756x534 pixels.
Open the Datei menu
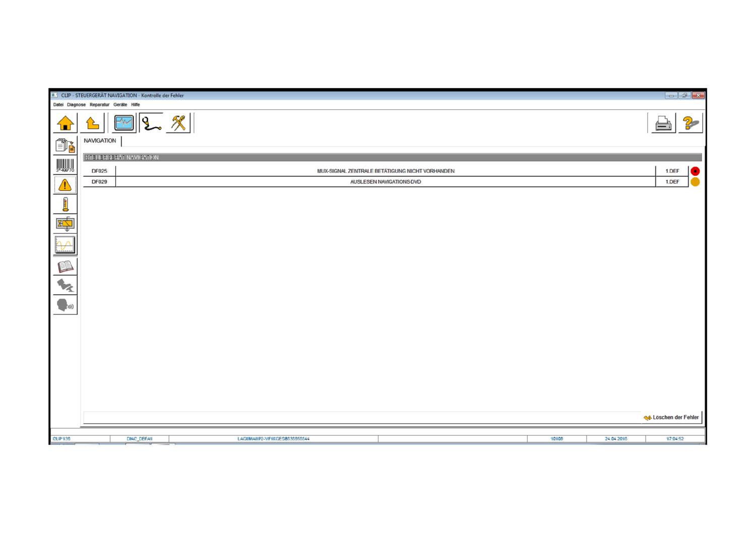[x=58, y=105]
